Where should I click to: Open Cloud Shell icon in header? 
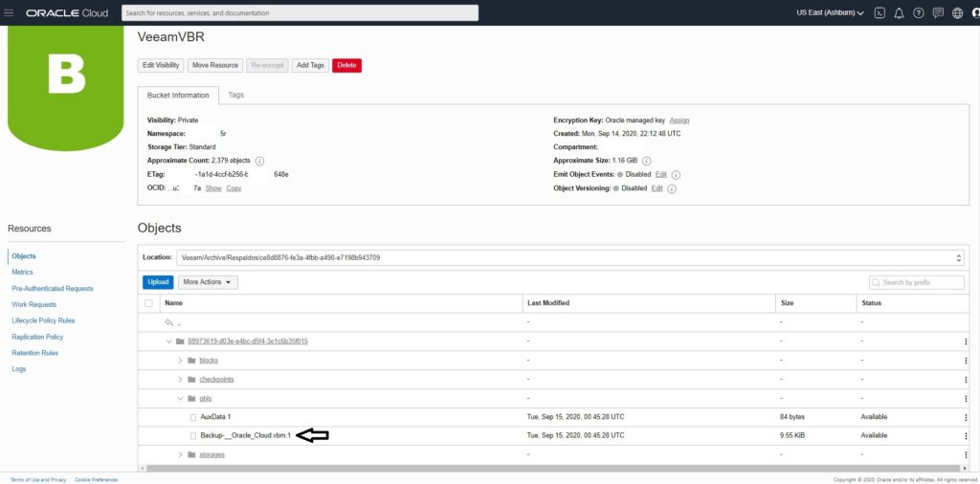click(880, 13)
